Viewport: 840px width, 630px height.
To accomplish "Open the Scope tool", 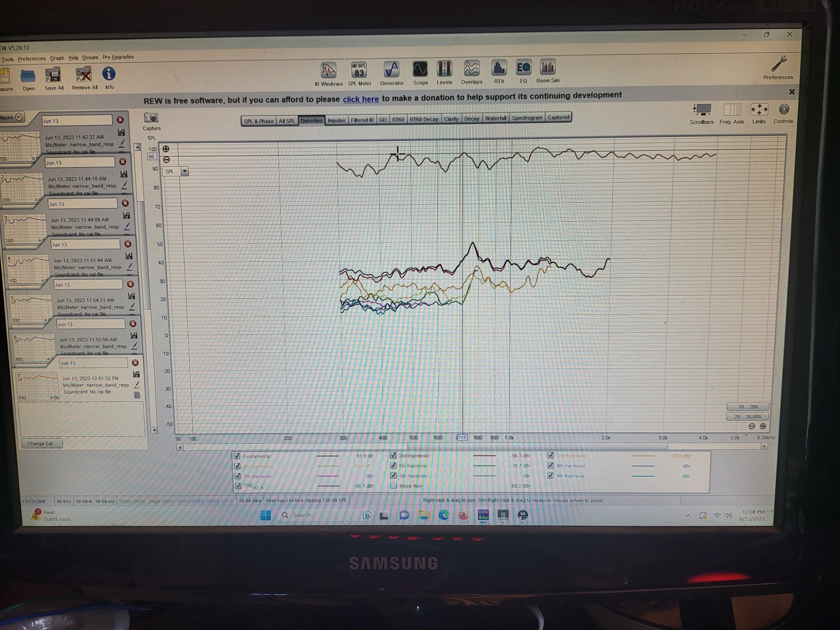I will click(x=420, y=69).
